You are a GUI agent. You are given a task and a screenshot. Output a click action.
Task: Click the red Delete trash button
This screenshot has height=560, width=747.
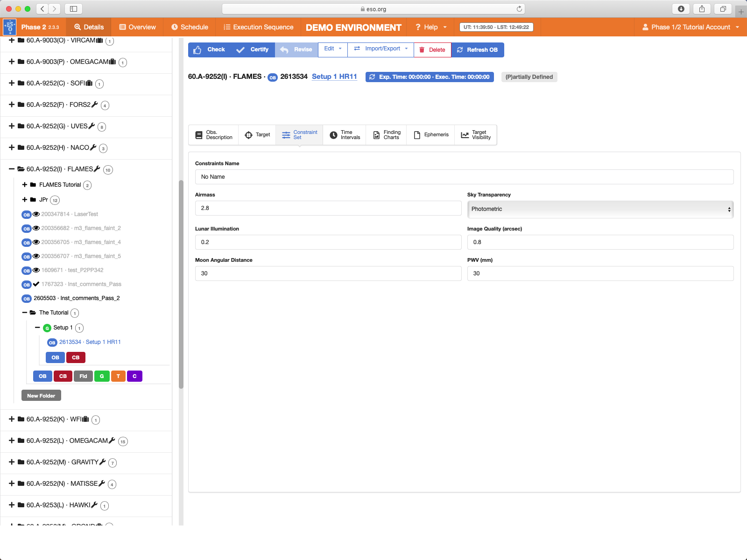(x=432, y=50)
